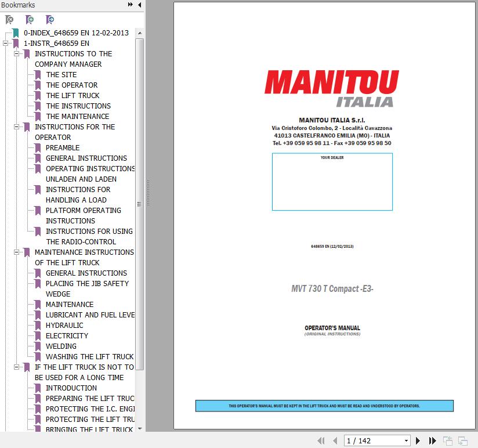The height and width of the screenshot is (448, 478).
Task: Collapse IF THE LIFT TRUCK IS NOT TO BE USED node
Action: [17, 367]
